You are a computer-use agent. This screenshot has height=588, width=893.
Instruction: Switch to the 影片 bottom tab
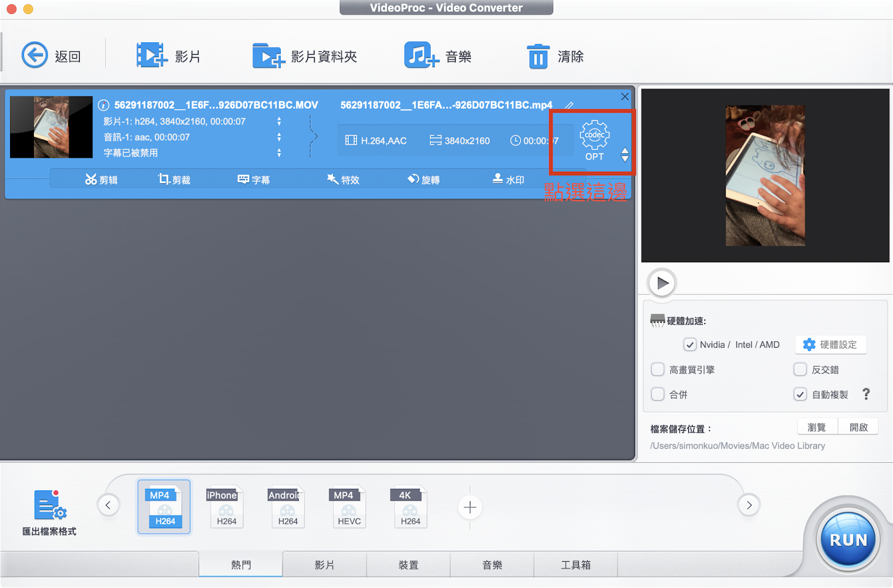pos(325,565)
